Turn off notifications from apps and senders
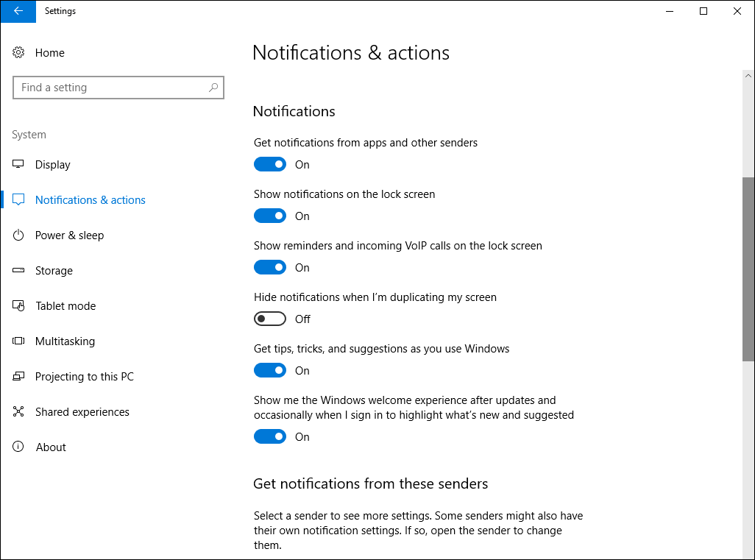755x560 pixels. click(270, 165)
